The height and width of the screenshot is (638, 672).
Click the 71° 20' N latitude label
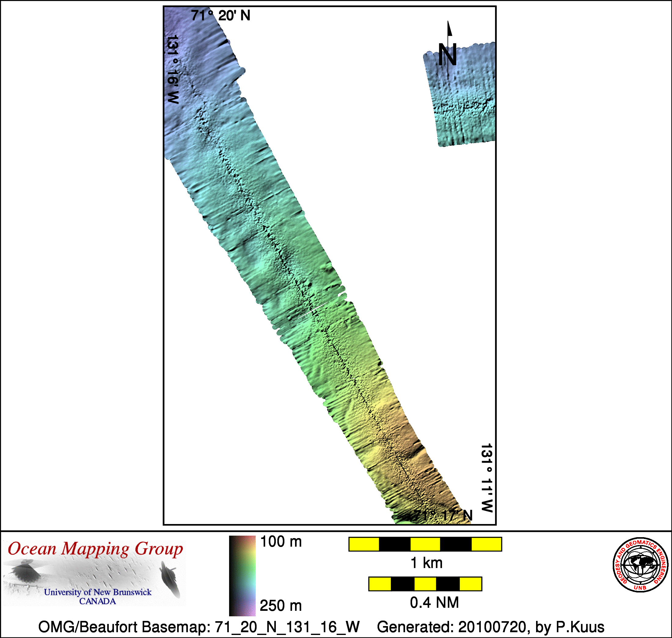(x=220, y=16)
